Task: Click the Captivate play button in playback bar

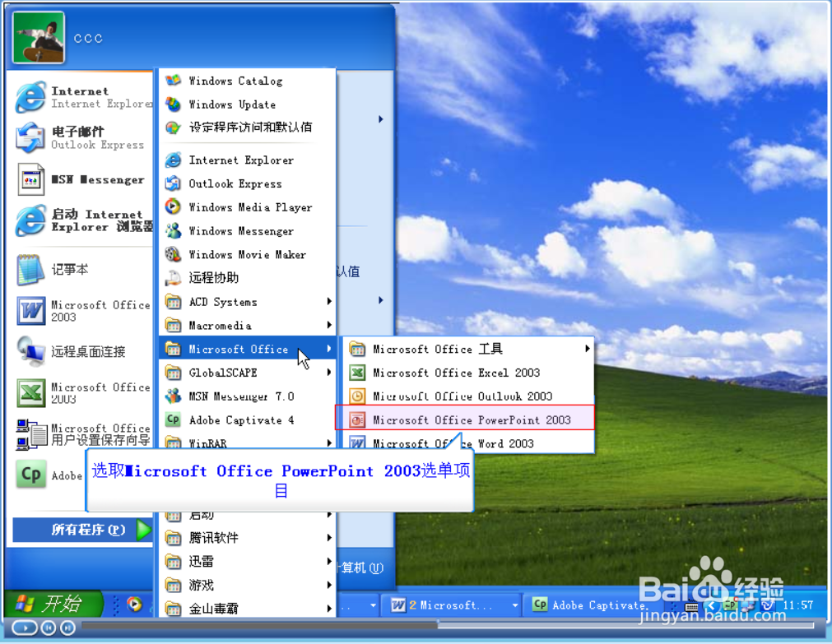Action: click(25, 628)
